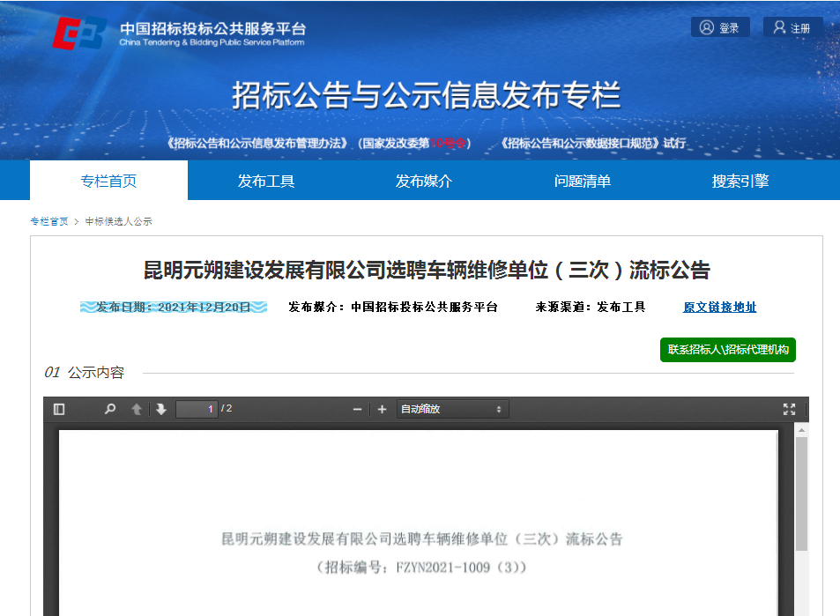Go to the next PDF page

pos(159,408)
